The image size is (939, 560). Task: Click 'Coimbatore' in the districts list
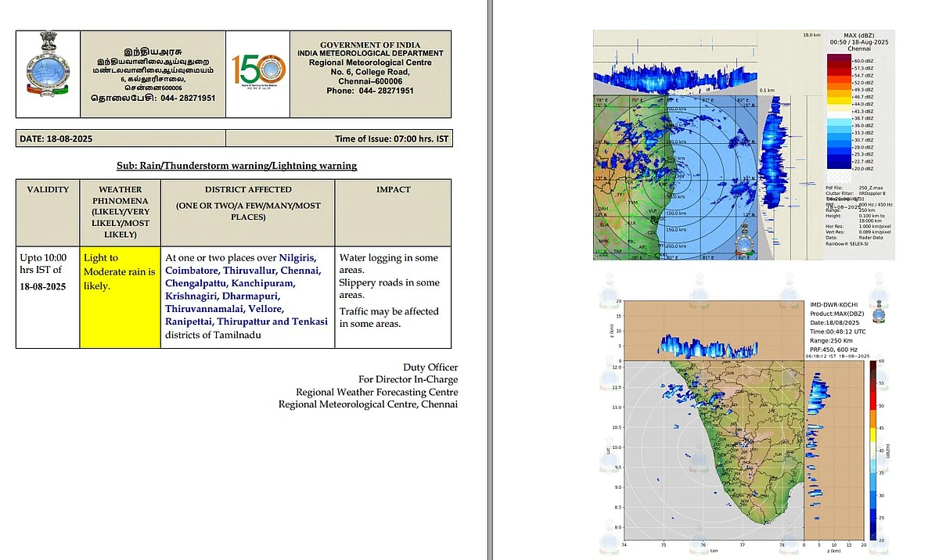(x=191, y=271)
